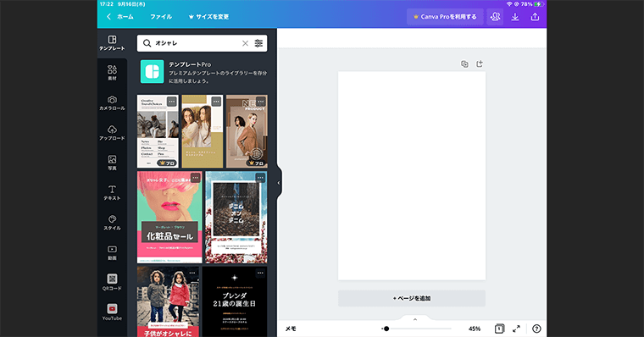Go back to ホーム
Image resolution: width=644 pixels, height=337 pixels.
coord(120,17)
